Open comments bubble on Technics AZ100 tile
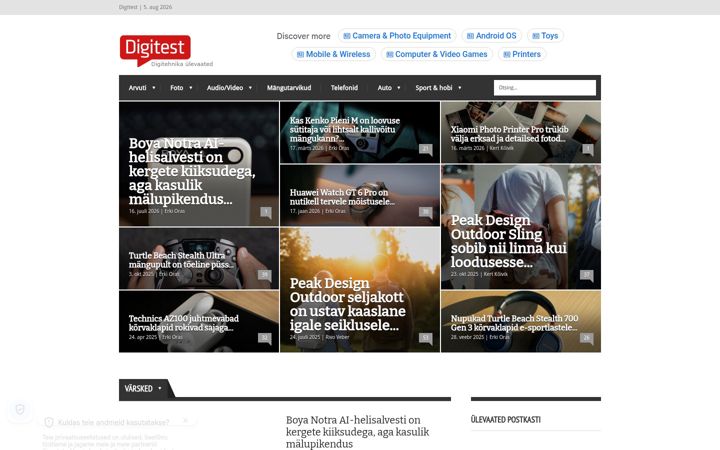This screenshot has width=720, height=450. pos(264,338)
